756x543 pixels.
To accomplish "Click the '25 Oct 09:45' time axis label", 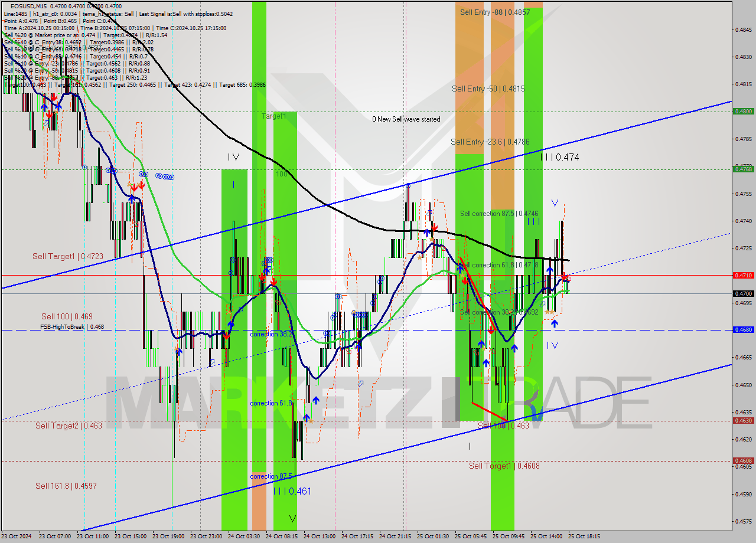I will pos(509,537).
